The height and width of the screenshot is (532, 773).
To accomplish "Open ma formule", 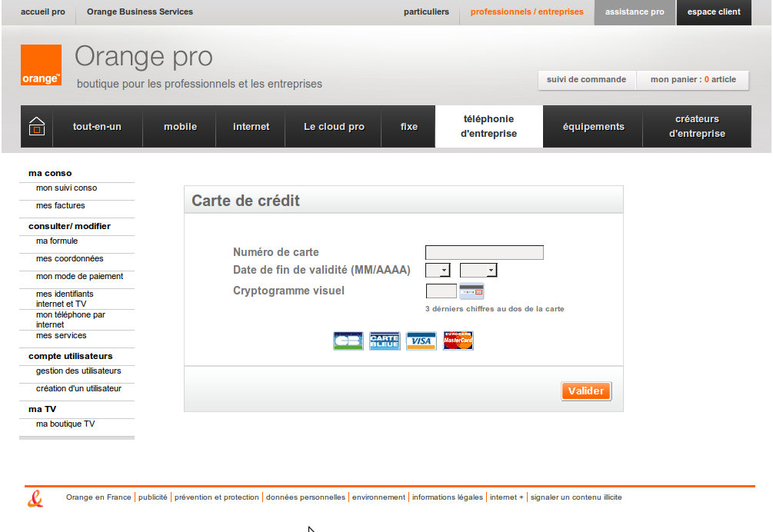I will [57, 241].
